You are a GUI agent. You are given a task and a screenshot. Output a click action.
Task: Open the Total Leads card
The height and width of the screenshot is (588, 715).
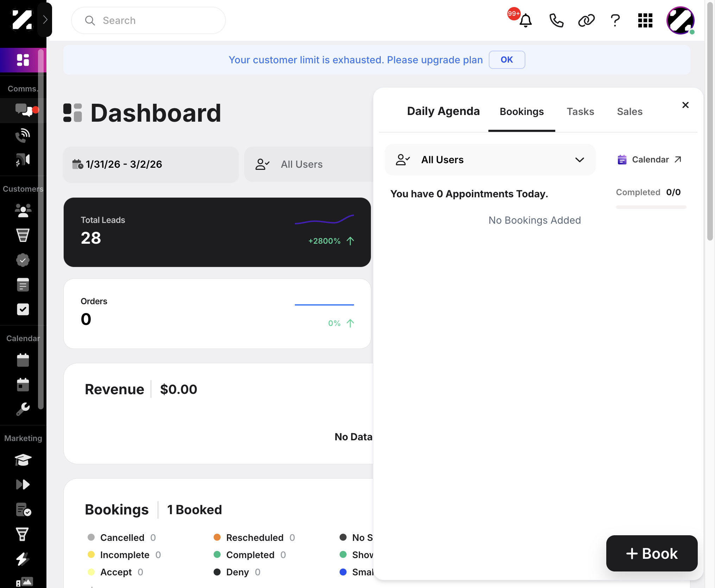(217, 232)
